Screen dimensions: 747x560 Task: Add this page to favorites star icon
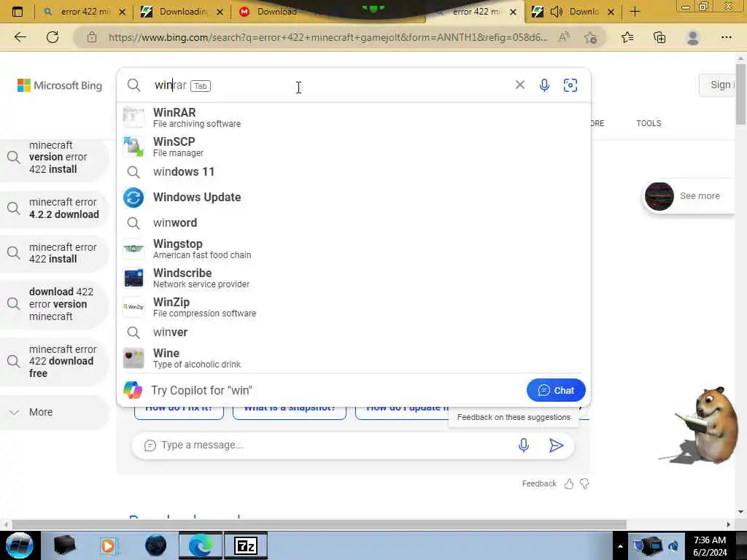pos(591,37)
